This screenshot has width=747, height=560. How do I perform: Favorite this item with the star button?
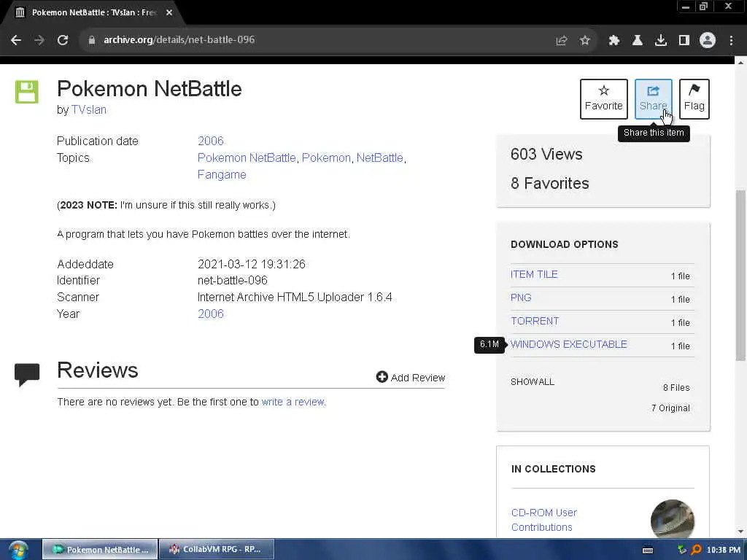(603, 99)
